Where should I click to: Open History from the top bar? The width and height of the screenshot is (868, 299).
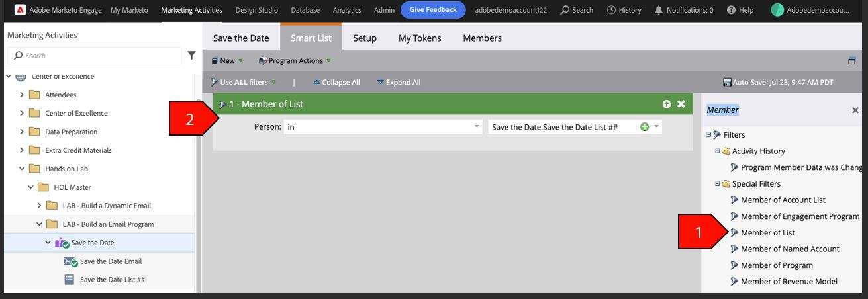(x=611, y=10)
